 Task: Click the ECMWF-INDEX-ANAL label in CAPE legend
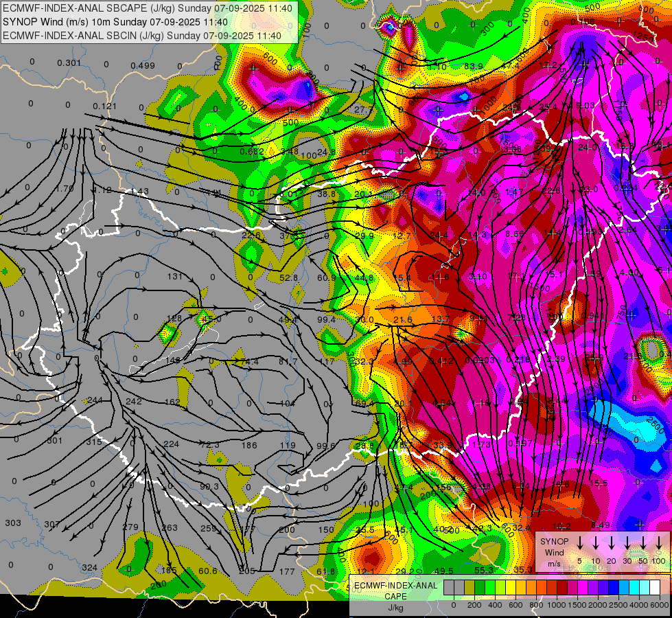[x=395, y=586]
